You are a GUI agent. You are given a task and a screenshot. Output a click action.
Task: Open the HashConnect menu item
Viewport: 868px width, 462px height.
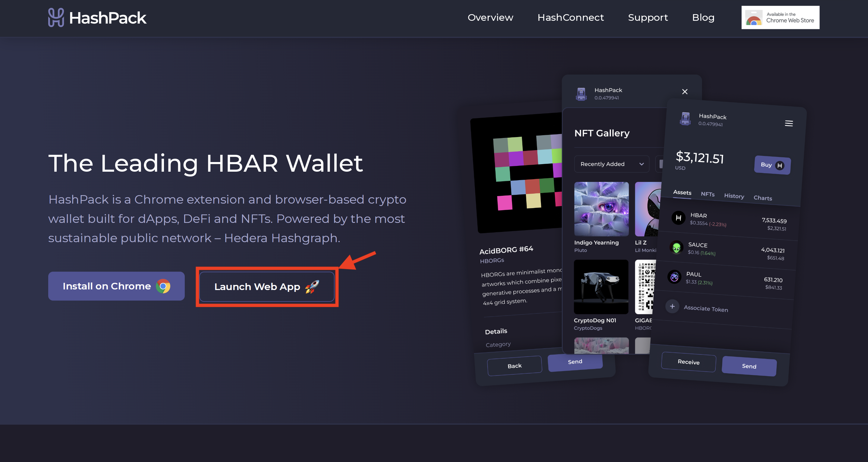click(x=570, y=17)
